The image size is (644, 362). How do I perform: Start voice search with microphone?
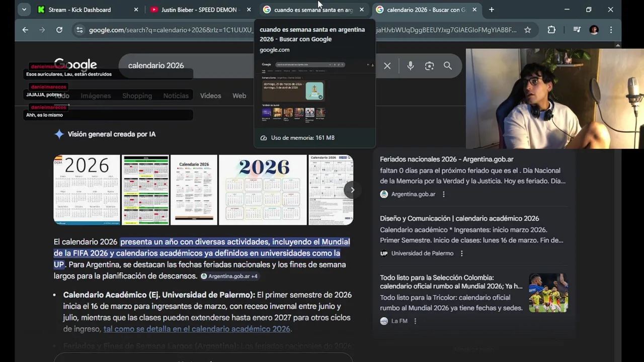point(411,66)
